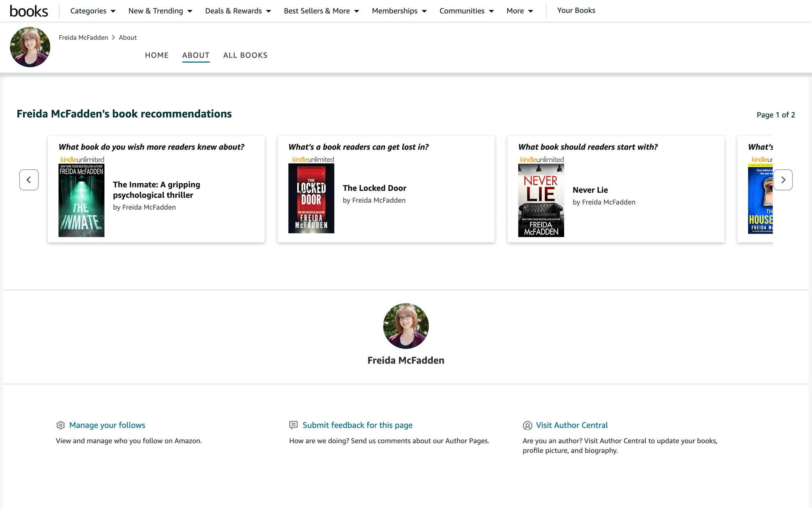Click Freida McFadden breadcrumb link
The width and height of the screenshot is (812, 508).
point(83,38)
